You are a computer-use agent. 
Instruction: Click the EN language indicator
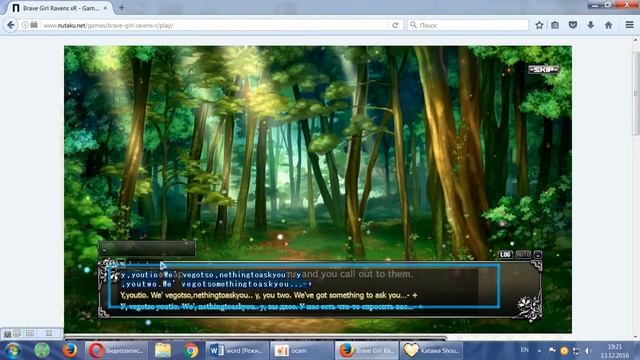pos(524,350)
